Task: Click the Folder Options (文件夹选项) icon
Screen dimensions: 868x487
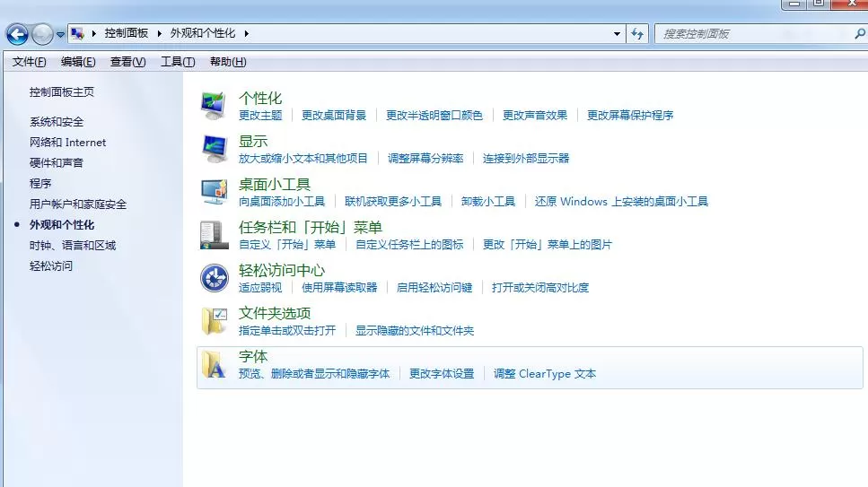Action: click(x=215, y=321)
